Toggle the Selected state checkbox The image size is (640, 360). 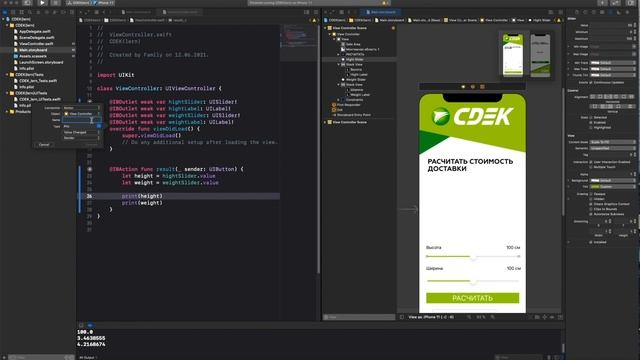coord(591,118)
